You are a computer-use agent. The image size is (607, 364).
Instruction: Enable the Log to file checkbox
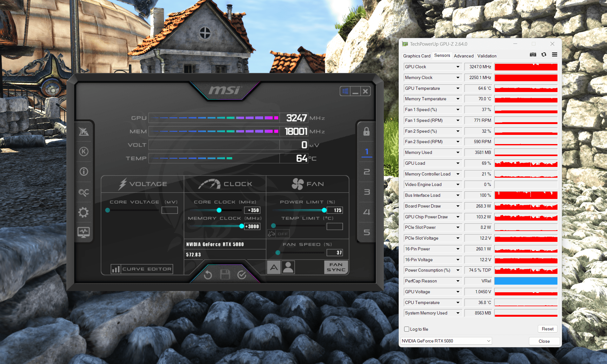click(407, 329)
